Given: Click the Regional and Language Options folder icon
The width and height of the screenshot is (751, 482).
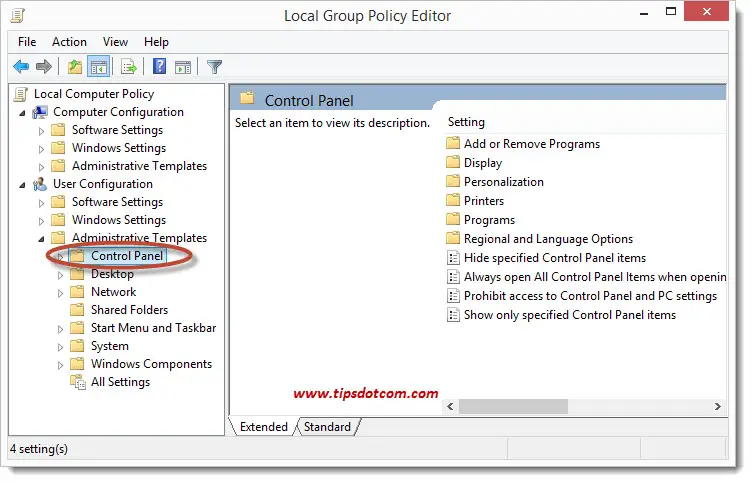Looking at the screenshot, I should pyautogui.click(x=453, y=239).
